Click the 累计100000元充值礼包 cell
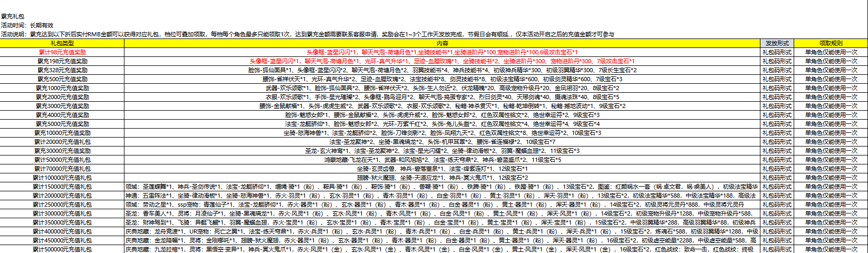Viewport: 868px width, 253px height. tap(62, 178)
